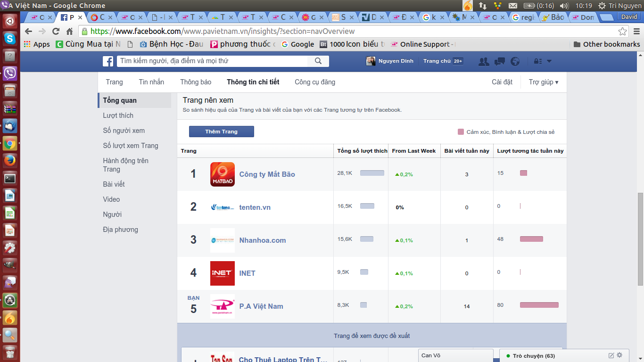Click Chrome reload button

[56, 32]
